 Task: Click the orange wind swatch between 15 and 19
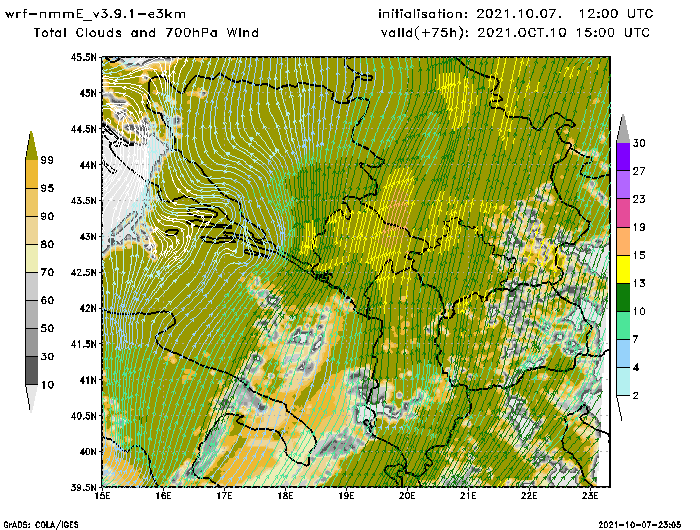[x=623, y=241]
